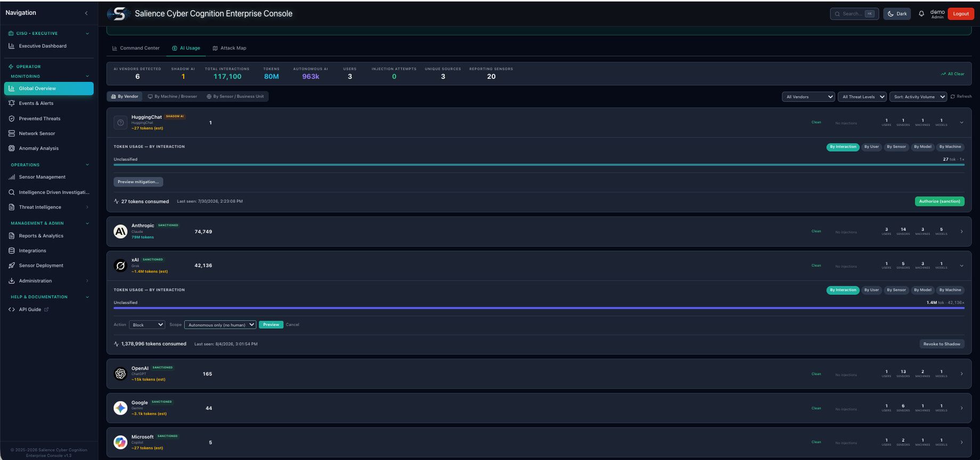The image size is (980, 460).
Task: Open Threat Intelligence menu item
Action: tap(48, 207)
